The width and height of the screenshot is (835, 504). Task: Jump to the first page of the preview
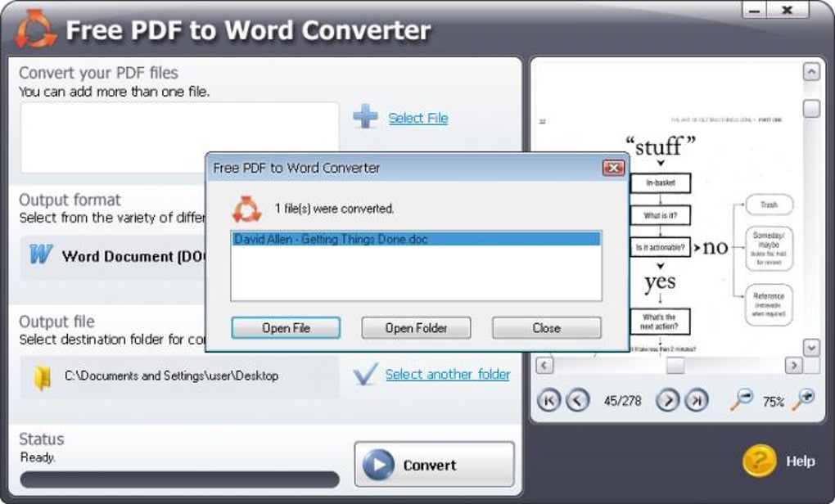pyautogui.click(x=547, y=401)
